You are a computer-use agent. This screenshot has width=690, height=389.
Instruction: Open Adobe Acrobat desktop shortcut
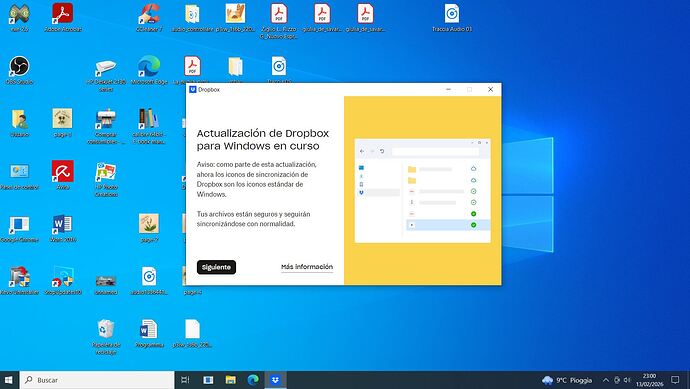(x=62, y=18)
